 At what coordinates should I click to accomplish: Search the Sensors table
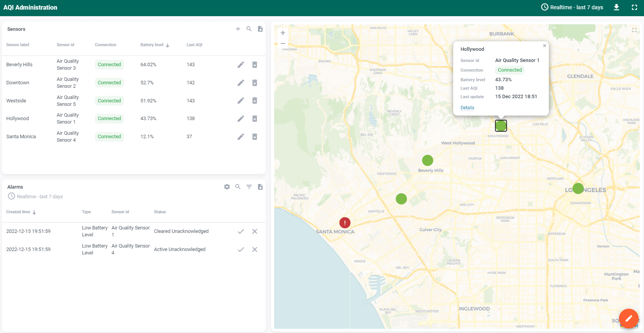click(x=249, y=29)
